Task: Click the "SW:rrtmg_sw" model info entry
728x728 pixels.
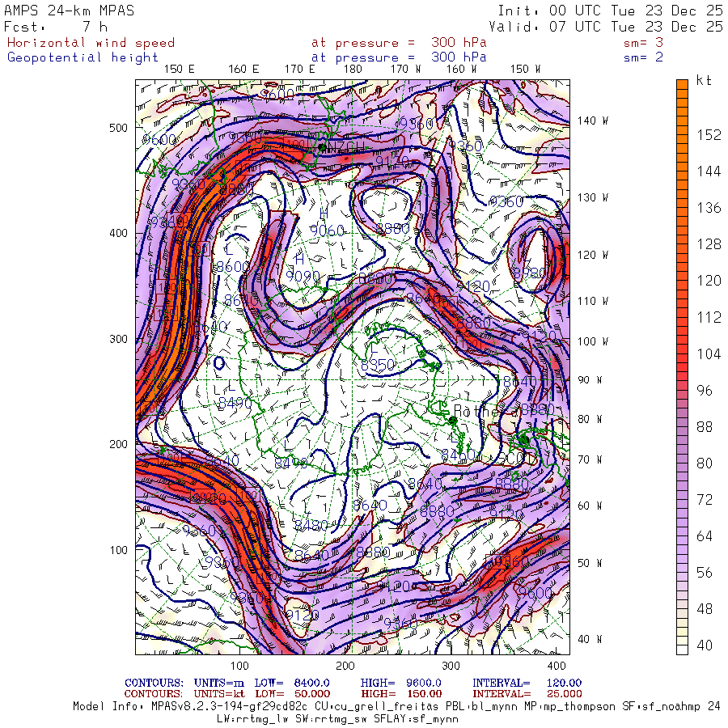Action: 331,719
